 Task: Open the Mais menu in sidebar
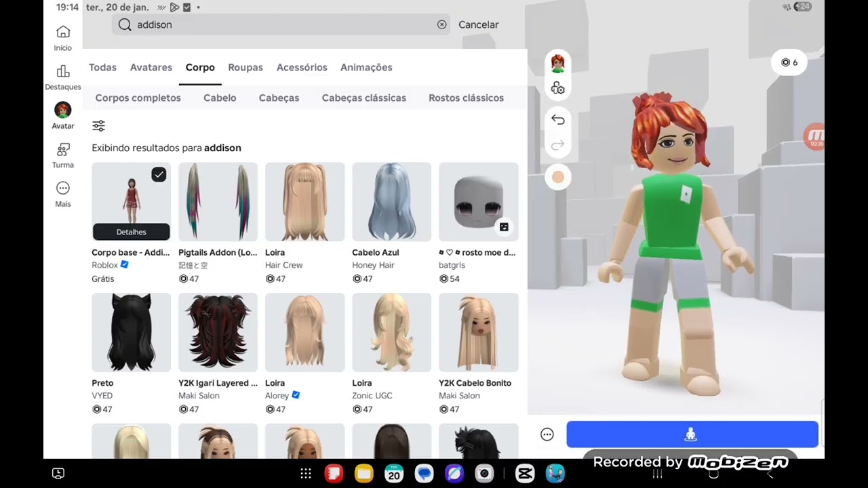point(63,194)
